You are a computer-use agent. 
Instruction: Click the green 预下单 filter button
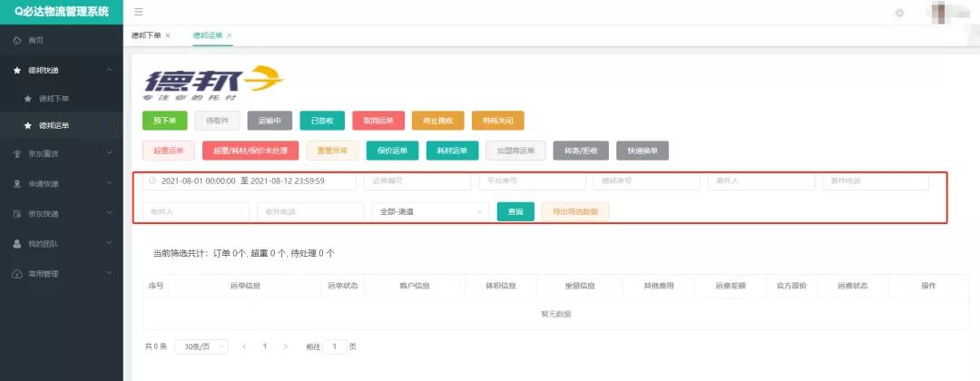pos(165,121)
